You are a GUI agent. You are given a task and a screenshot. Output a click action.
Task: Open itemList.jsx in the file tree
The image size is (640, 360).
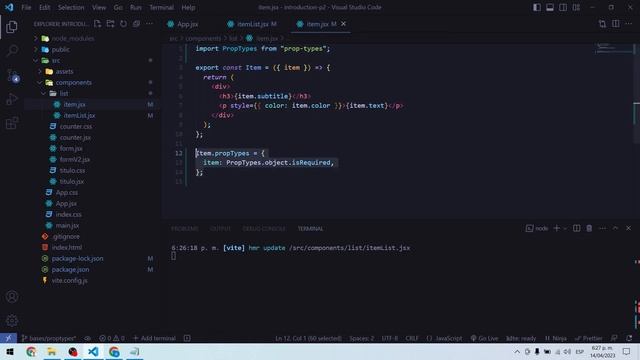tap(79, 116)
